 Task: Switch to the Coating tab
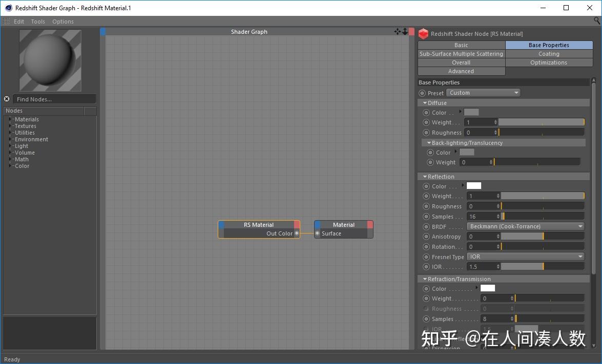point(549,53)
